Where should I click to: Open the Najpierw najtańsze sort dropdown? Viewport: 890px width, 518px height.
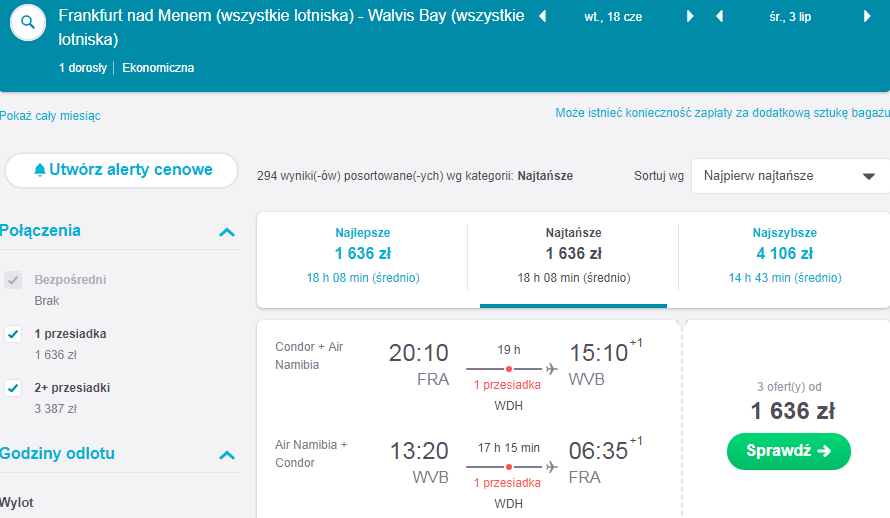(x=790, y=176)
